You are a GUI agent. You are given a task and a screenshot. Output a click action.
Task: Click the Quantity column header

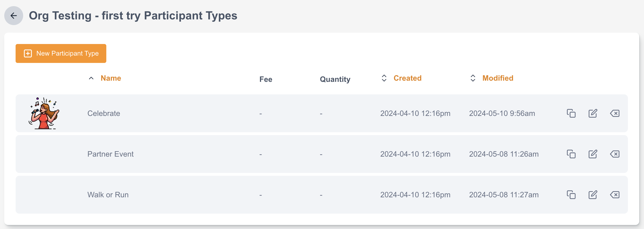point(335,79)
